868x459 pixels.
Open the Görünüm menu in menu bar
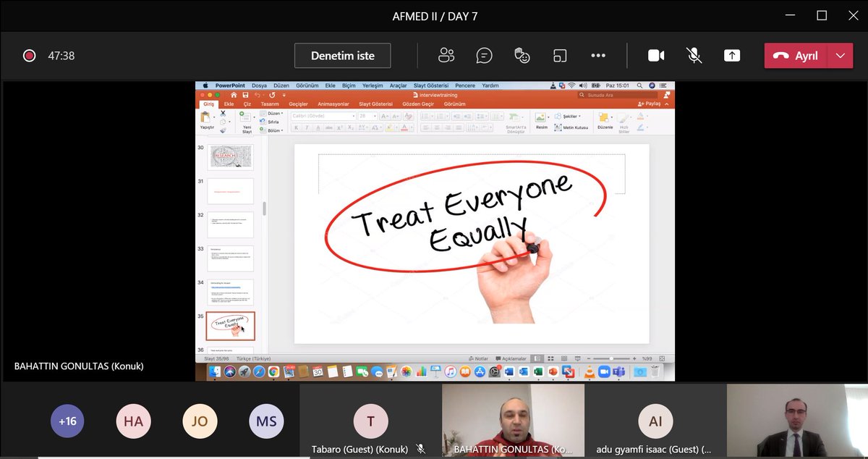(307, 85)
